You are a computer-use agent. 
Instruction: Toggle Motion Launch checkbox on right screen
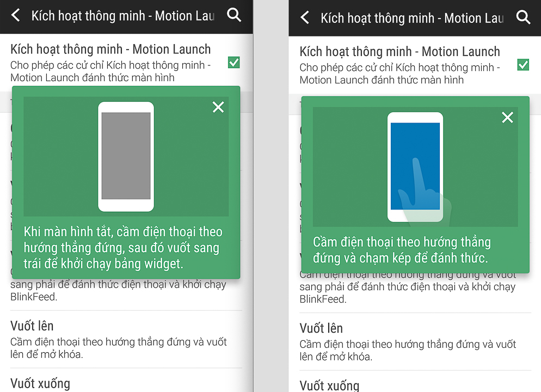coord(523,65)
